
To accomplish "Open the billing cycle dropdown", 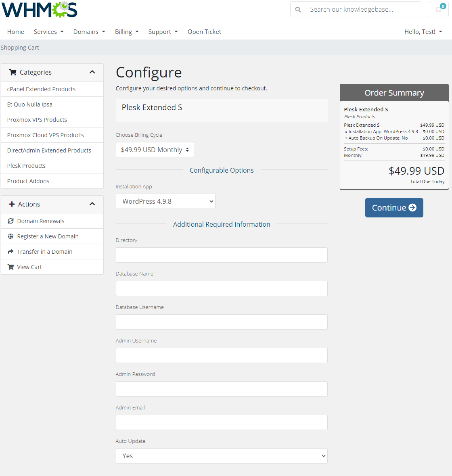I will click(x=155, y=150).
